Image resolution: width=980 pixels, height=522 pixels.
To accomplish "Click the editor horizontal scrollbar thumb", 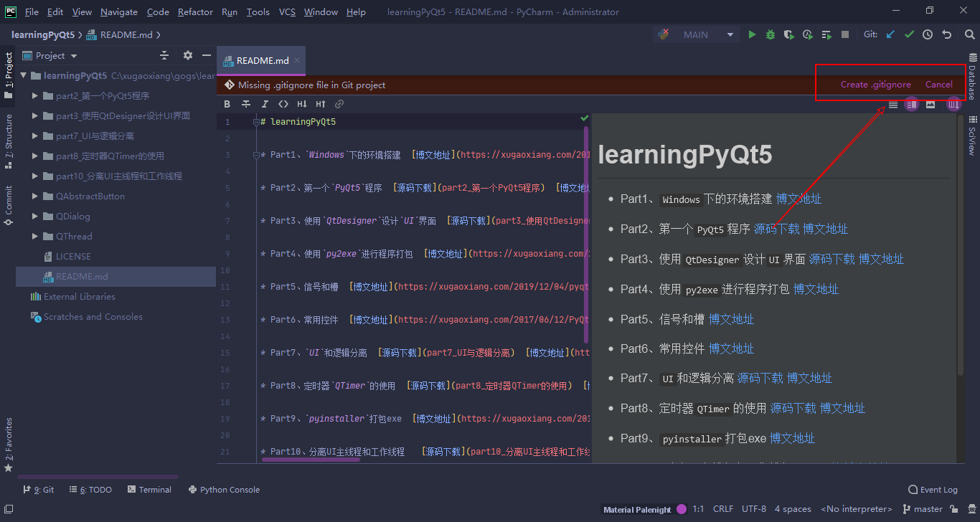I will coord(311,459).
